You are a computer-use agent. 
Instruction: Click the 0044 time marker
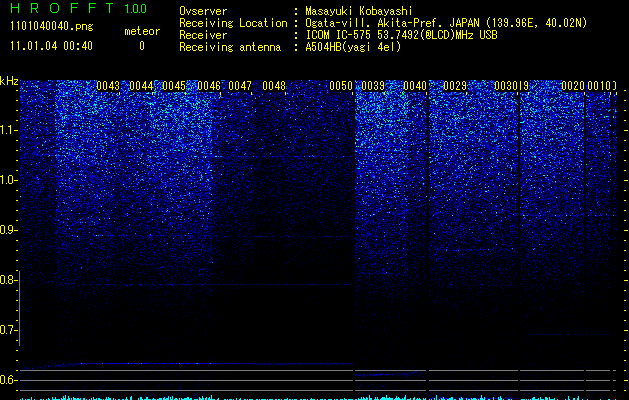[142, 86]
